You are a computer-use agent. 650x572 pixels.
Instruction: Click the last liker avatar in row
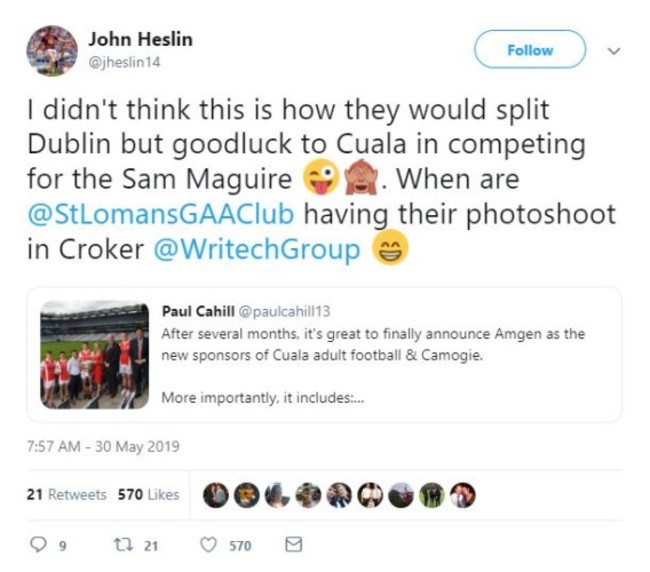[x=463, y=495]
